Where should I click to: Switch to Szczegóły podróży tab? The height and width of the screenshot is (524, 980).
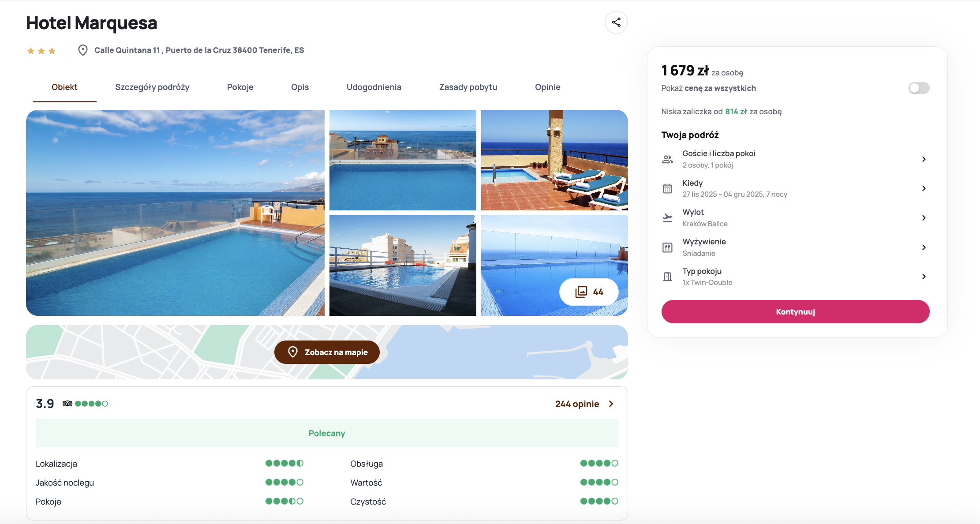point(152,87)
